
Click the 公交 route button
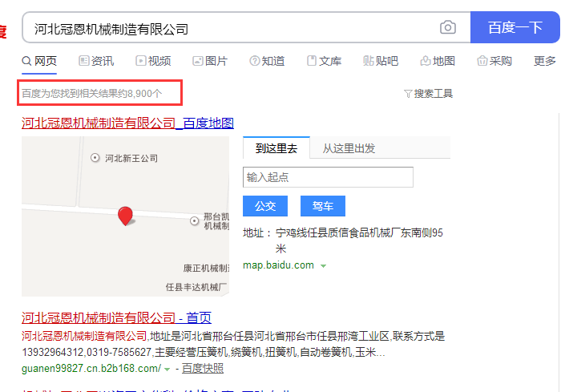pyautogui.click(x=265, y=206)
